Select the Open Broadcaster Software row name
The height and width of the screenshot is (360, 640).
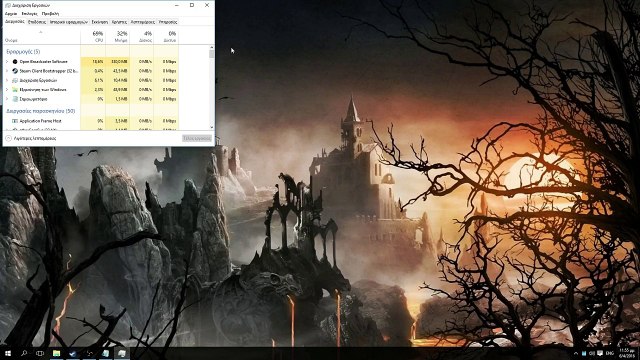pos(44,62)
